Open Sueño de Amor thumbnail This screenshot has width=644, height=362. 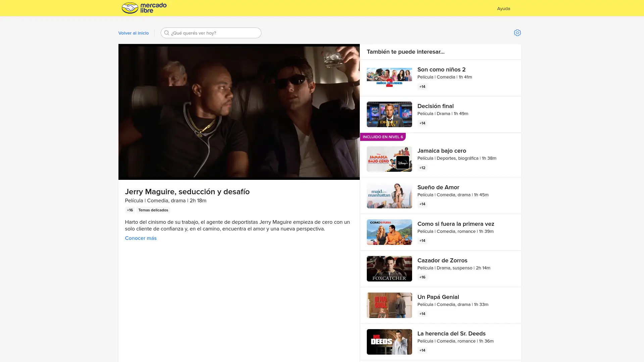tap(389, 196)
